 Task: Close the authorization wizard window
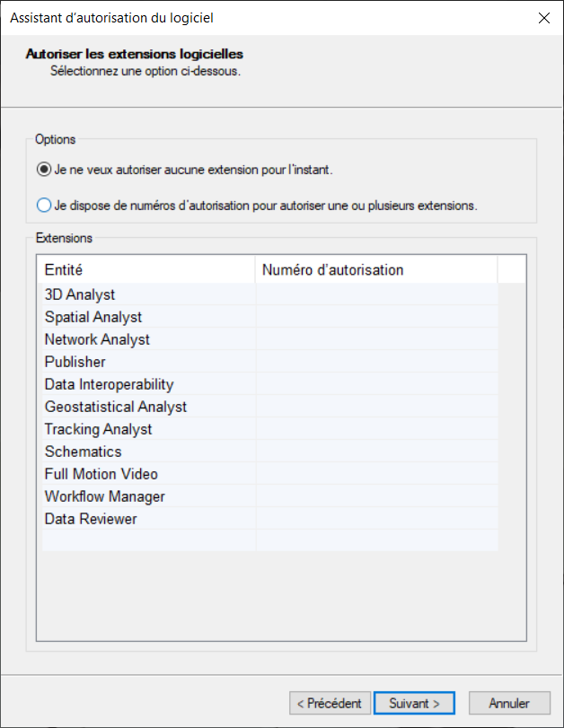tap(543, 18)
